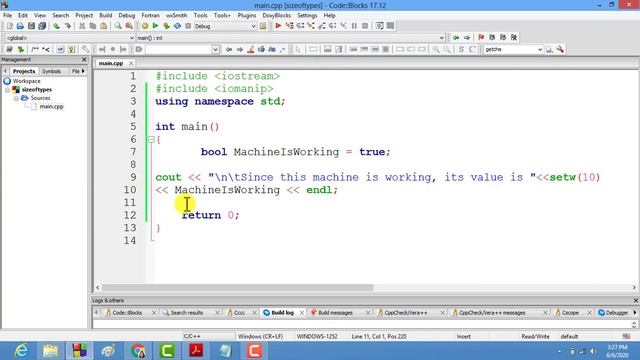
Task: Click the zoom in magnifier icon
Action: [x=436, y=49]
